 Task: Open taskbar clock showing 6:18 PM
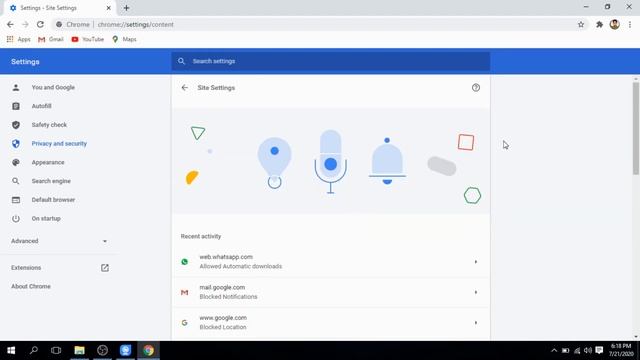[x=622, y=350]
